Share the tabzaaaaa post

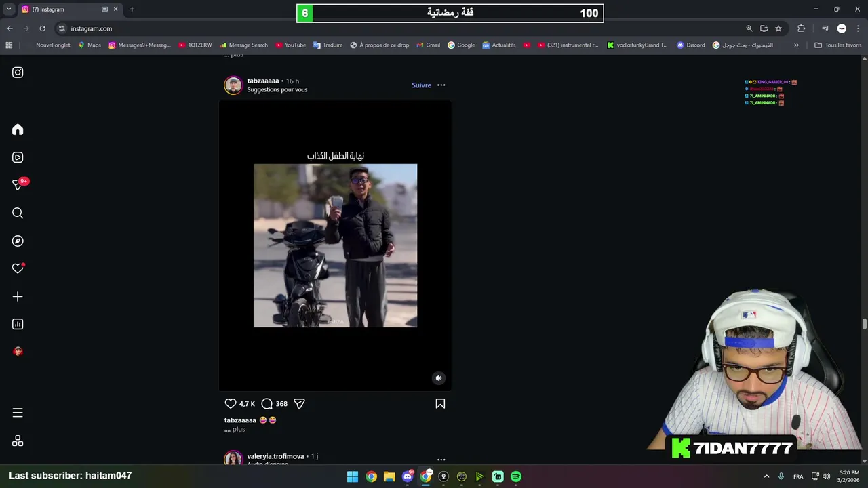click(299, 403)
